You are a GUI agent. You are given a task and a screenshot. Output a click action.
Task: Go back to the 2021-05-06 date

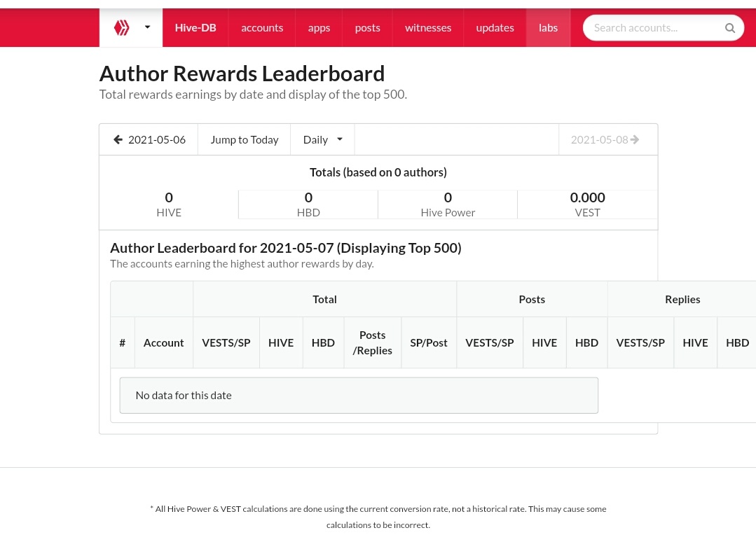click(x=149, y=140)
